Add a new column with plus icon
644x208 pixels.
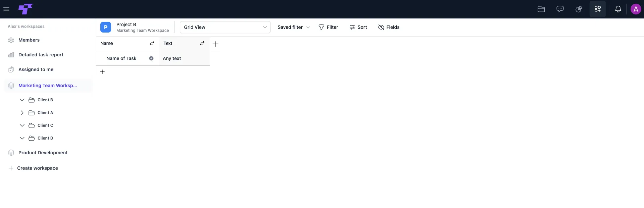click(x=216, y=44)
